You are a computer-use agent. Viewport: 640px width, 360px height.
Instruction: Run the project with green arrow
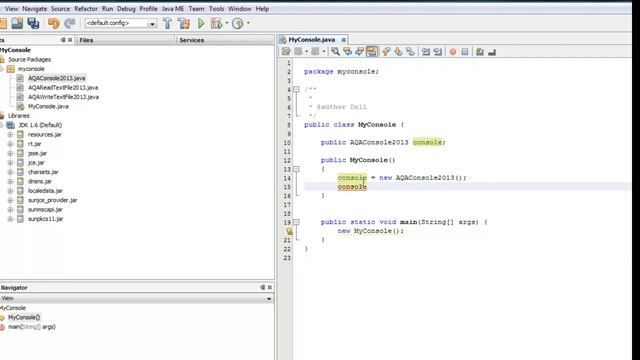201,23
